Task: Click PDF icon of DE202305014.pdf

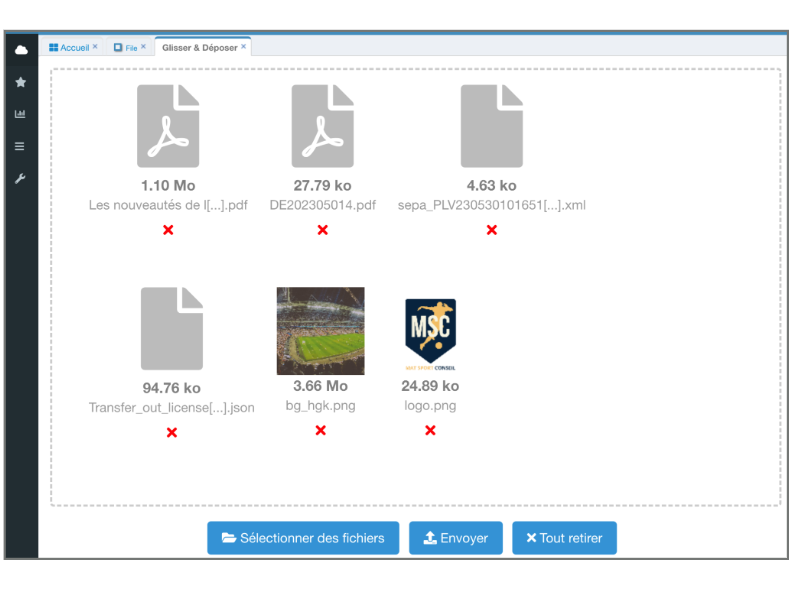Action: (x=323, y=126)
